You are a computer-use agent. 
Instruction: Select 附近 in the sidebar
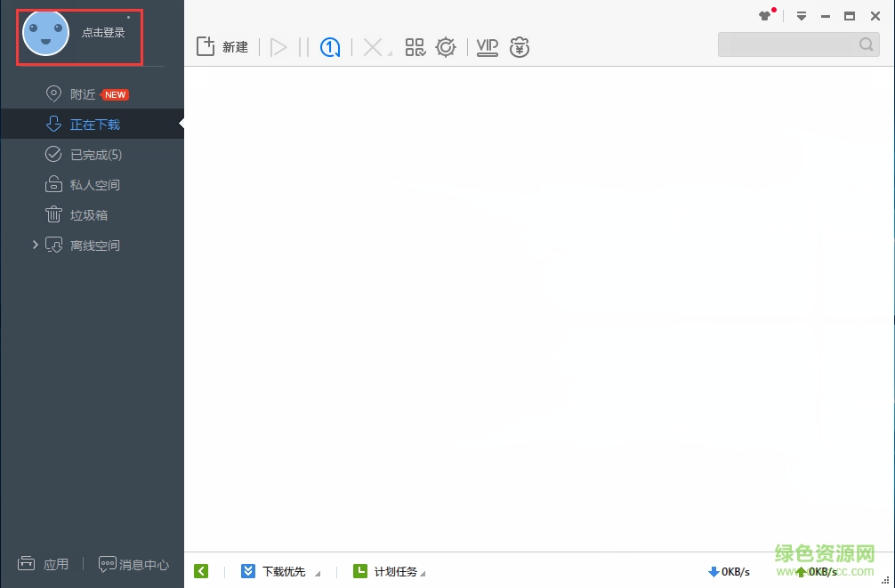coord(83,94)
